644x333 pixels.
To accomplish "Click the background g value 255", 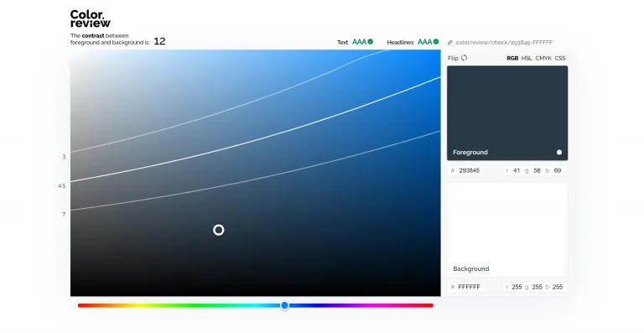I will pos(538,287).
